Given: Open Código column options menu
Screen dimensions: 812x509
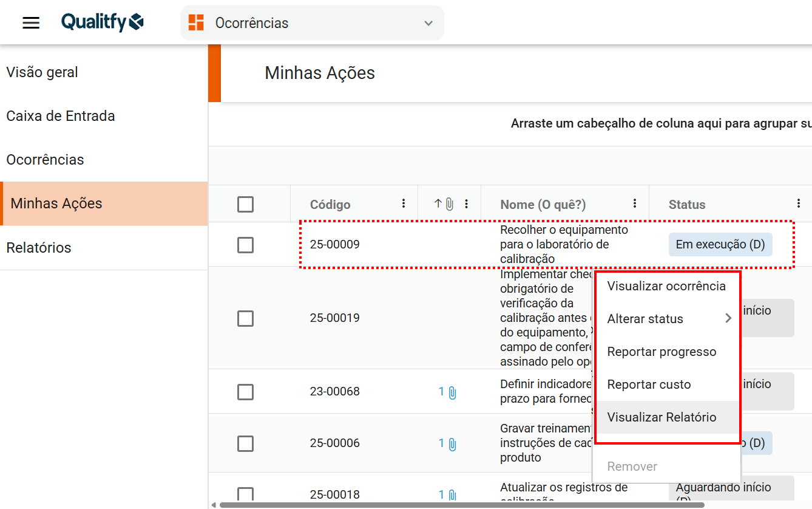Looking at the screenshot, I should click(404, 203).
